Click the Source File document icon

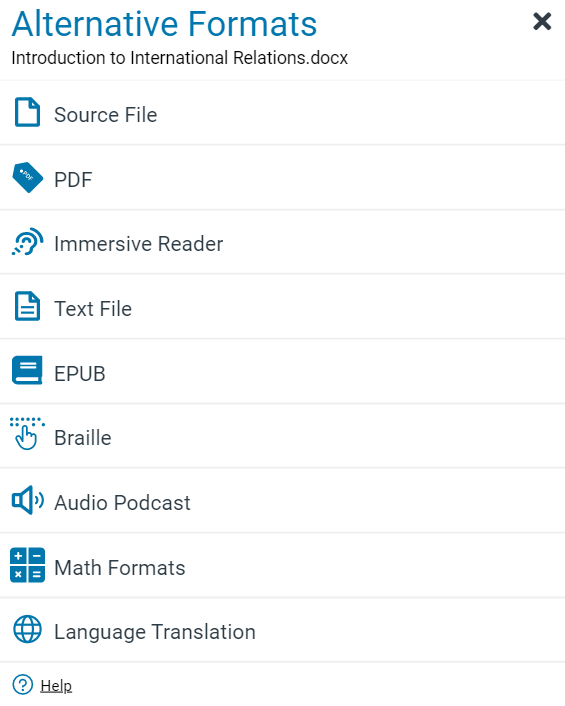point(27,112)
